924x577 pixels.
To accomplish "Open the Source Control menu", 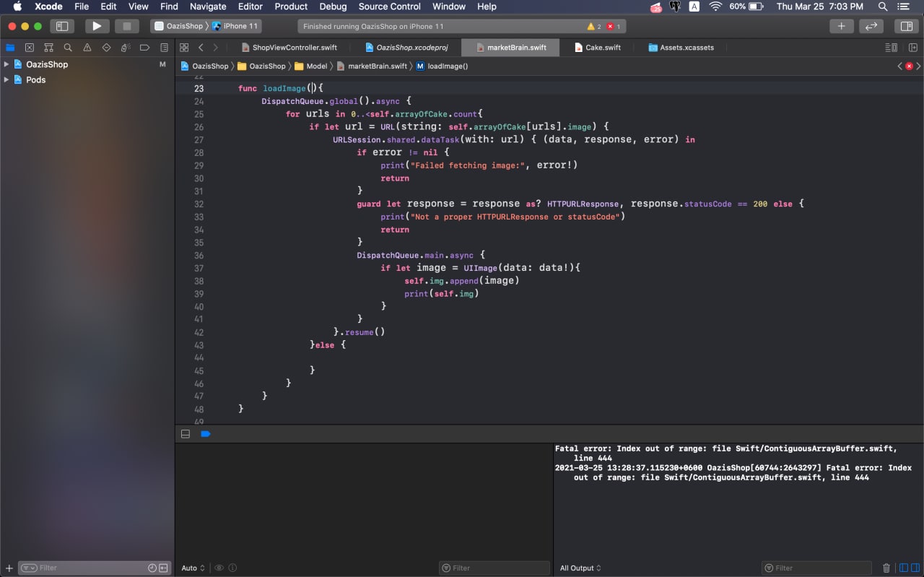I will [x=389, y=6].
